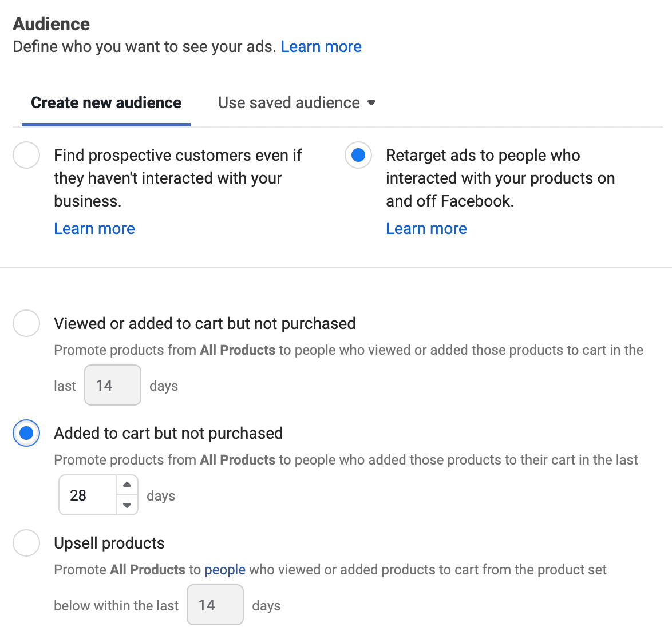Select Retarget ads to people radio button
672x635 pixels.
tap(358, 156)
